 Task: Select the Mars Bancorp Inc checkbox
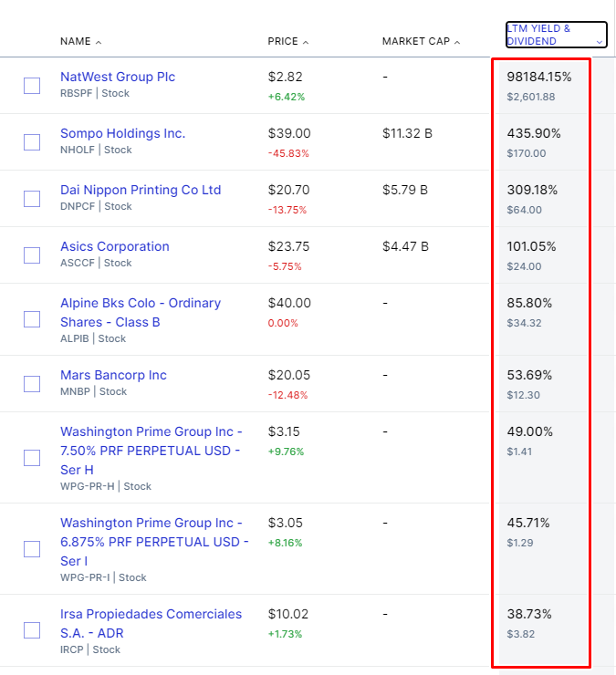32,384
